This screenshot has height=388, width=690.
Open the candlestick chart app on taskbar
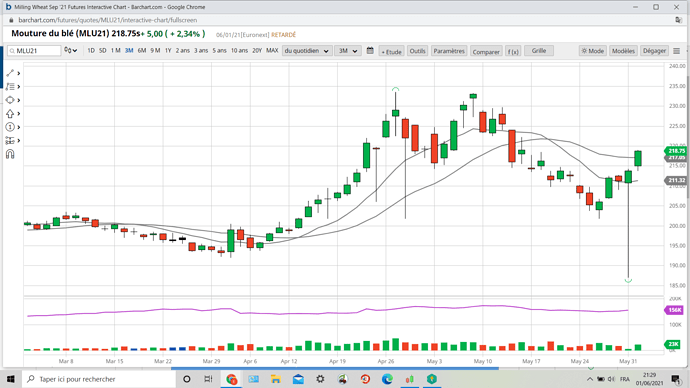point(410,379)
